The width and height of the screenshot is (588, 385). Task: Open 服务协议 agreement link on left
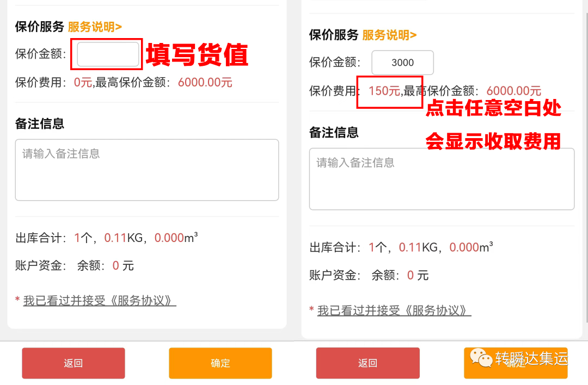[x=100, y=301]
